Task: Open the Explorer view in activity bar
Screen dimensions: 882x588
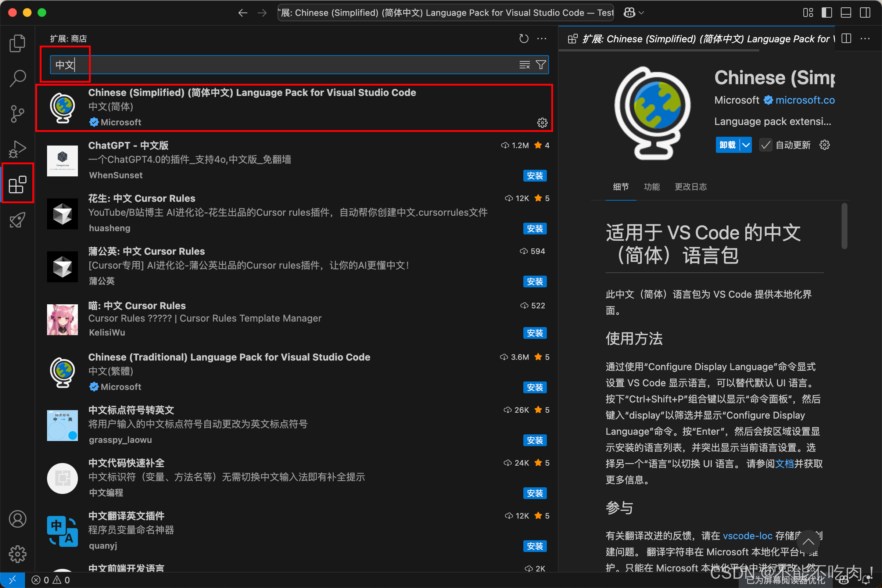Action: pyautogui.click(x=17, y=43)
